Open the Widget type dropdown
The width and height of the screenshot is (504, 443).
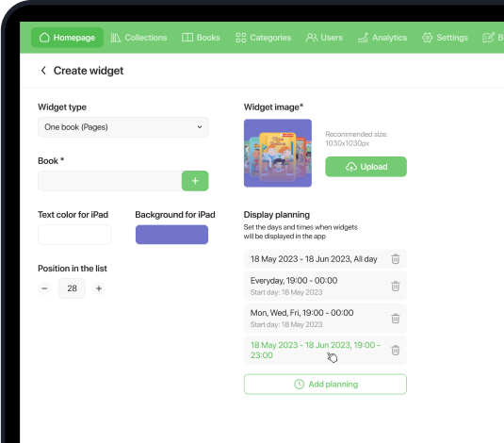point(123,127)
